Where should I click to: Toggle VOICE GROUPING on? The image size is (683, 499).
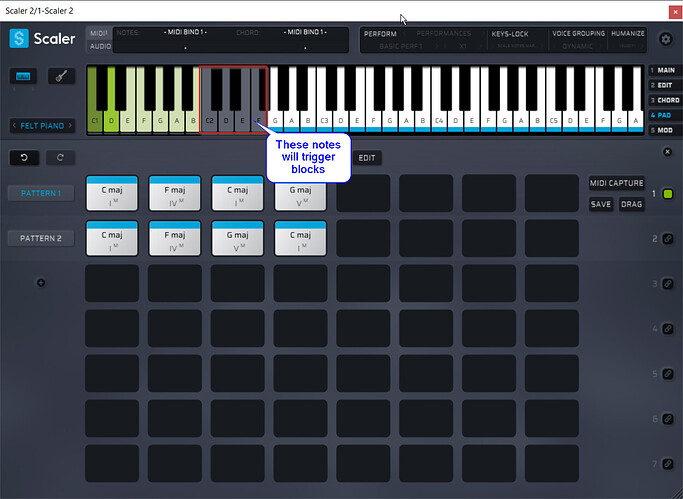tap(578, 34)
